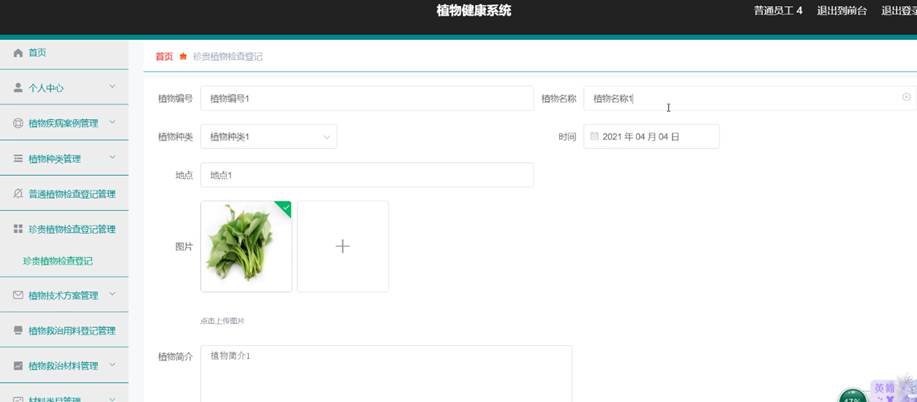Focus the 植物编号 input field

point(367,98)
